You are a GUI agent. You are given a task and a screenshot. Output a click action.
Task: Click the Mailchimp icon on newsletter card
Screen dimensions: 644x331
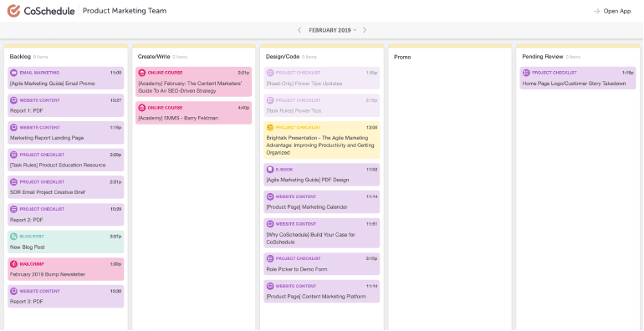[x=13, y=264]
